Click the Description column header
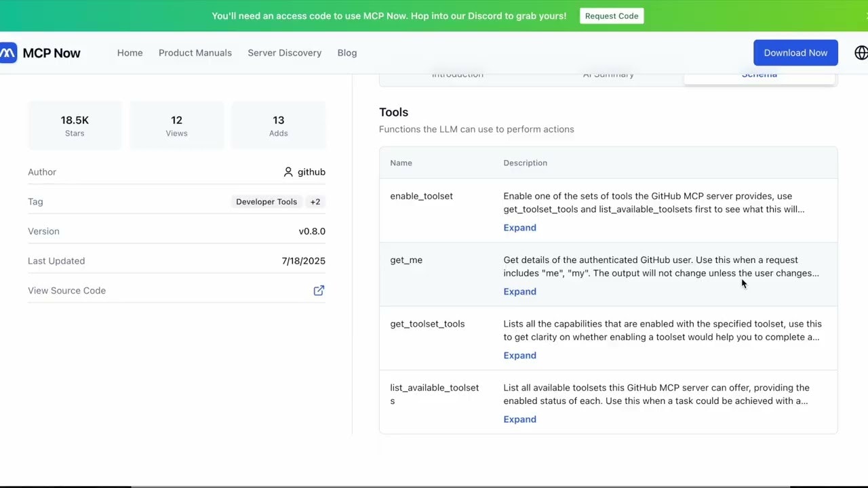Viewport: 868px width, 488px height. tap(525, 163)
